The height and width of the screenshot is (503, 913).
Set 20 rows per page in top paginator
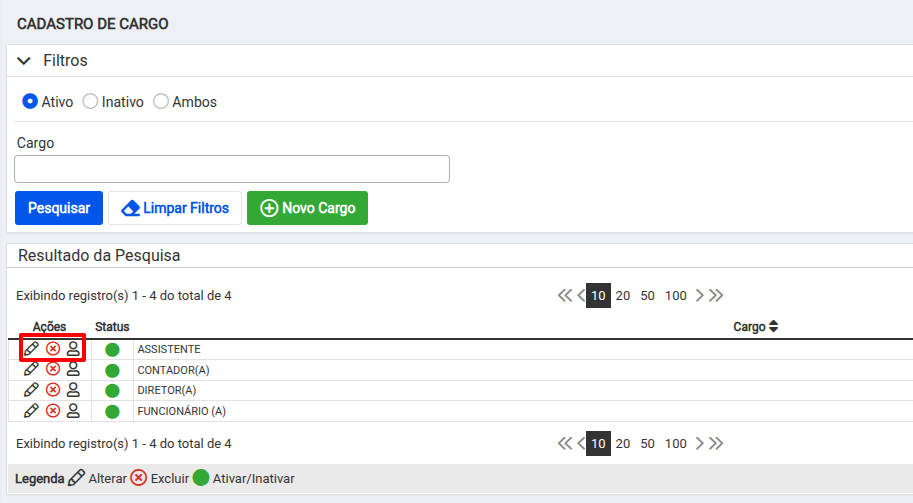[622, 296]
